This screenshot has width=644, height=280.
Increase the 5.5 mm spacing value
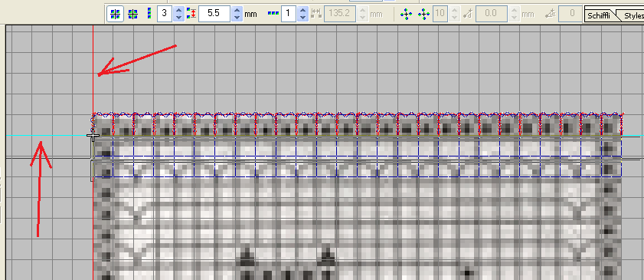point(237,10)
